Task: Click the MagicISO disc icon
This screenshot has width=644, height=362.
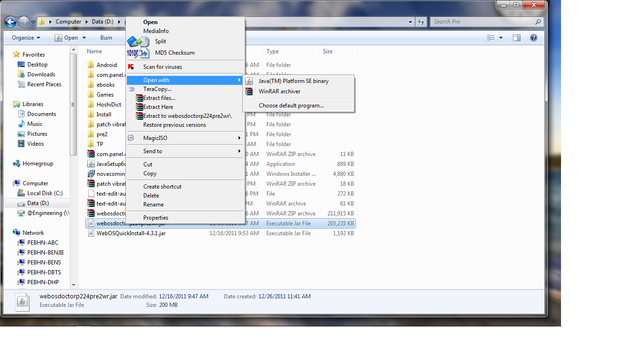Action: coord(131,138)
